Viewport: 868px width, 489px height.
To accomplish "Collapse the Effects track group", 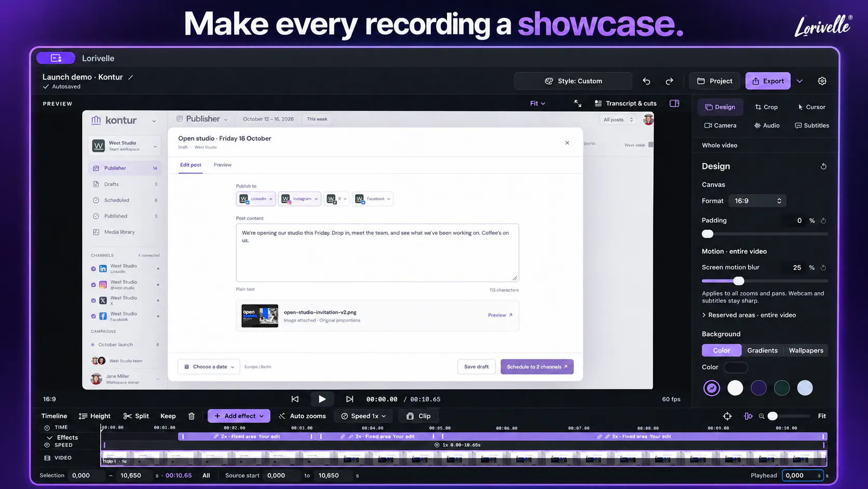I will 50,438.
